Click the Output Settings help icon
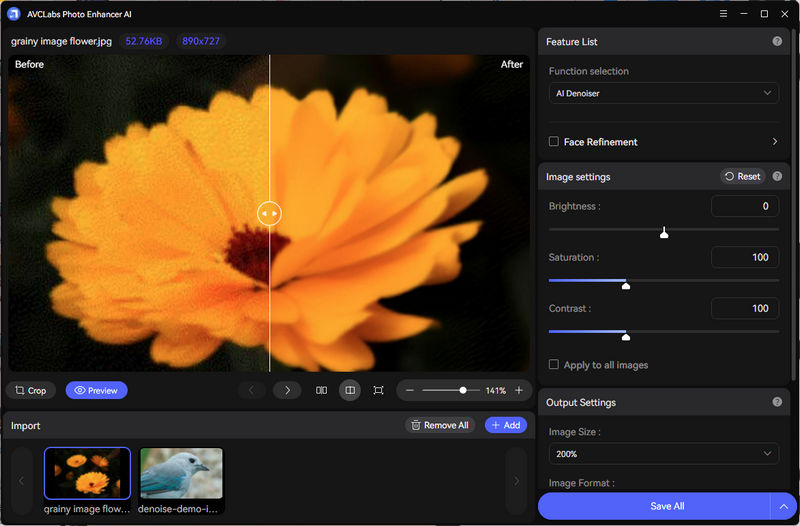 pos(777,402)
